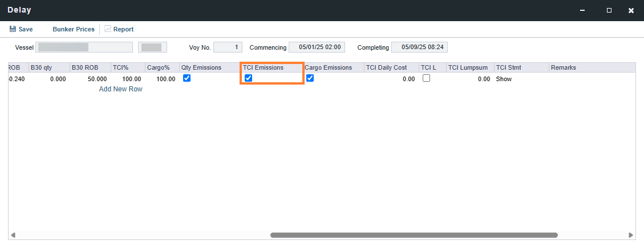This screenshot has width=644, height=244.
Task: Close the Delay window
Action: (x=631, y=10)
